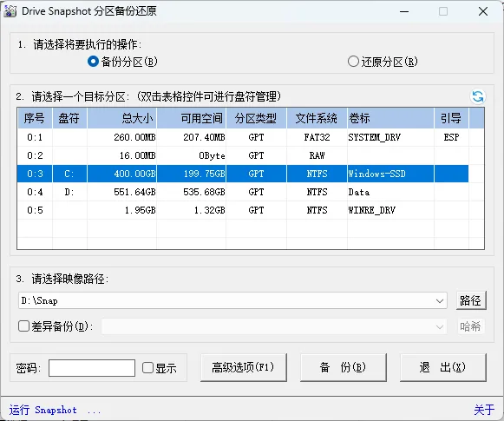Click the 备份(B) backup button
Viewport: 504px width, 421px height.
pyautogui.click(x=343, y=367)
